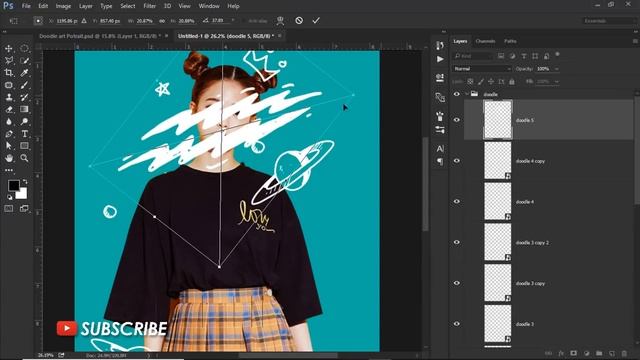Select the Polygonal Lasso tool

tap(9, 61)
